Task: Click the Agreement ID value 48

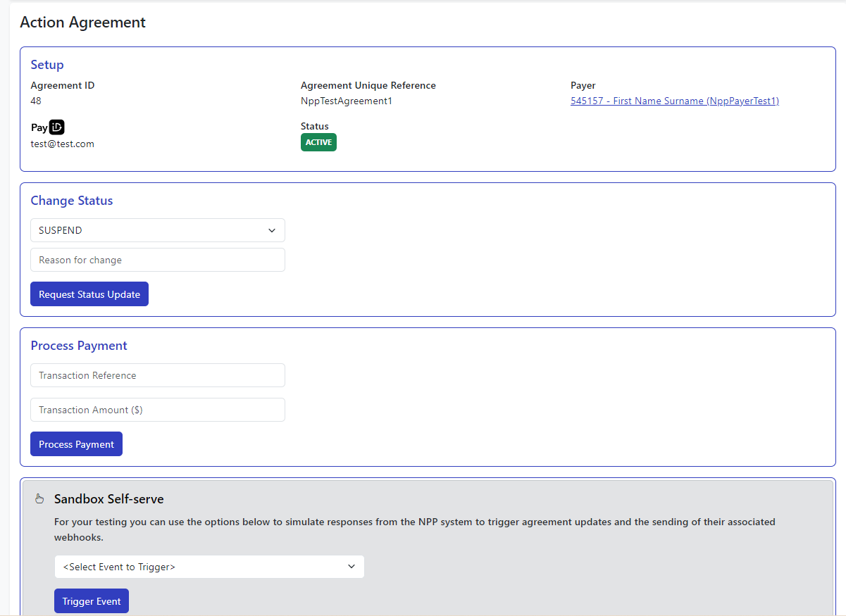Action: coord(36,101)
